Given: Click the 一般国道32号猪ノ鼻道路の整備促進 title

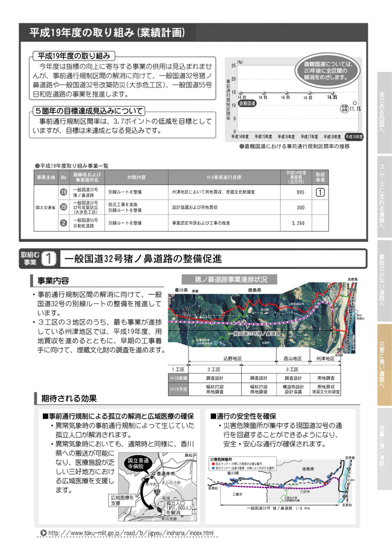Looking at the screenshot, I should (x=143, y=259).
